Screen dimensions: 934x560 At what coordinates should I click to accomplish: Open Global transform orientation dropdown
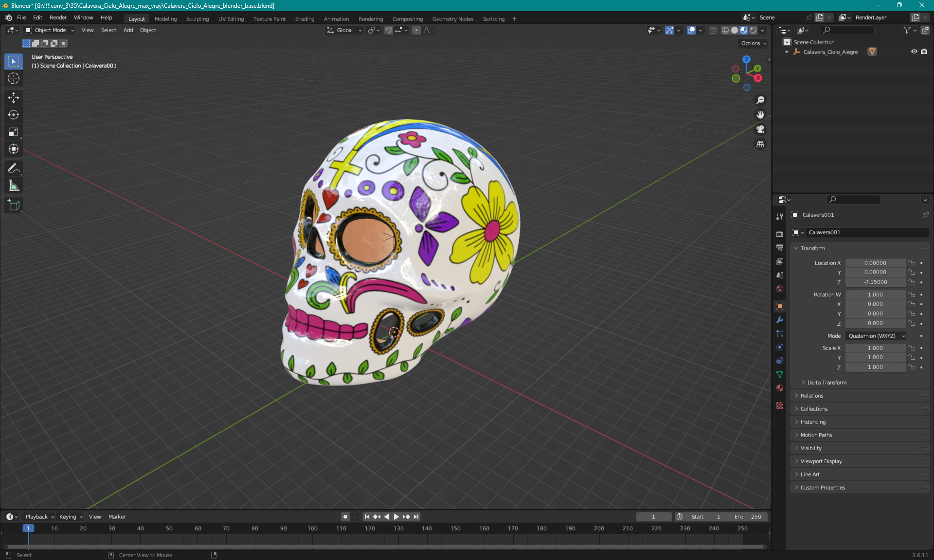tap(344, 30)
